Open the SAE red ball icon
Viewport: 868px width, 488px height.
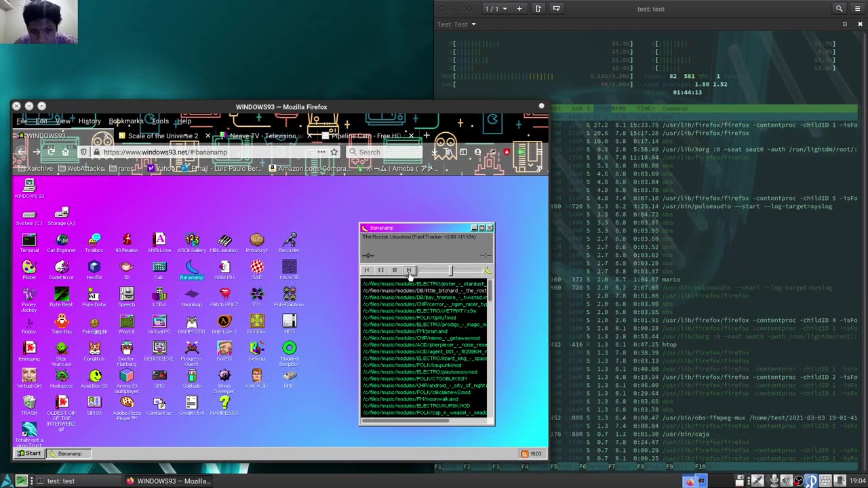pyautogui.click(x=257, y=270)
